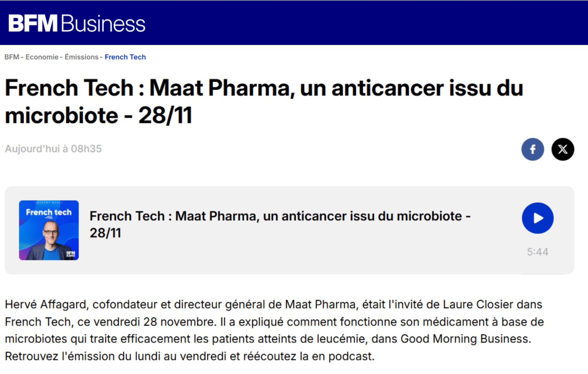This screenshot has width=588, height=374.
Task: Play the French Tech podcast episode
Action: [x=538, y=218]
